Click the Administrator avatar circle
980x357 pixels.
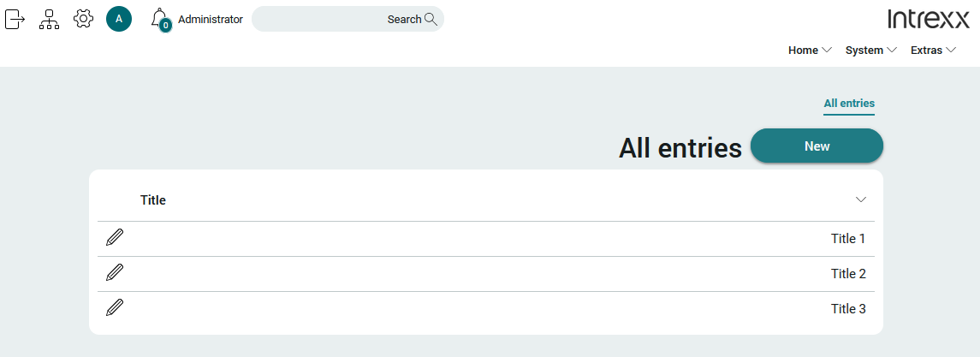tap(119, 19)
